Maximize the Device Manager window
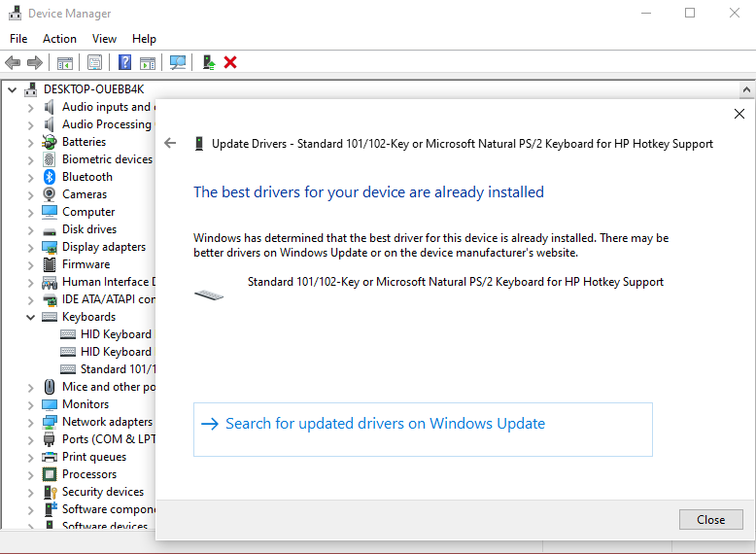 coord(690,13)
